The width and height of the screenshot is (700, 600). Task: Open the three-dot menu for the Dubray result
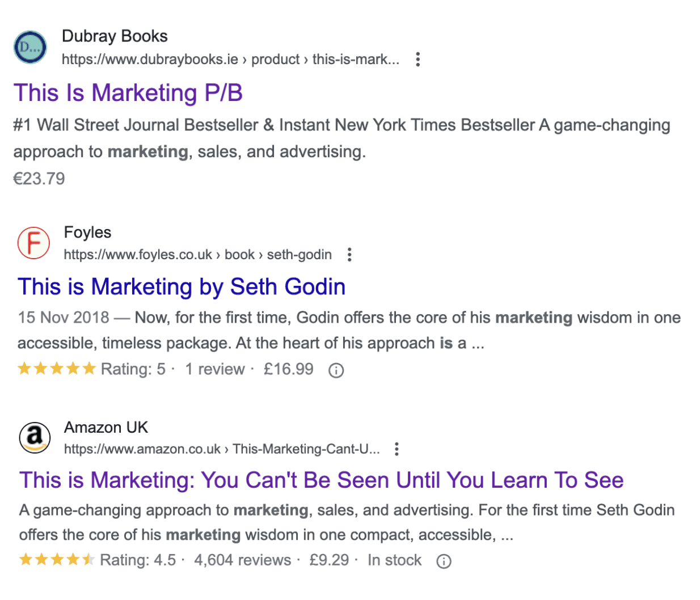click(x=418, y=59)
